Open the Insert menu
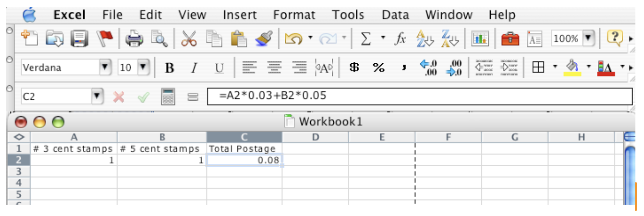The image size is (644, 216). coord(240,15)
